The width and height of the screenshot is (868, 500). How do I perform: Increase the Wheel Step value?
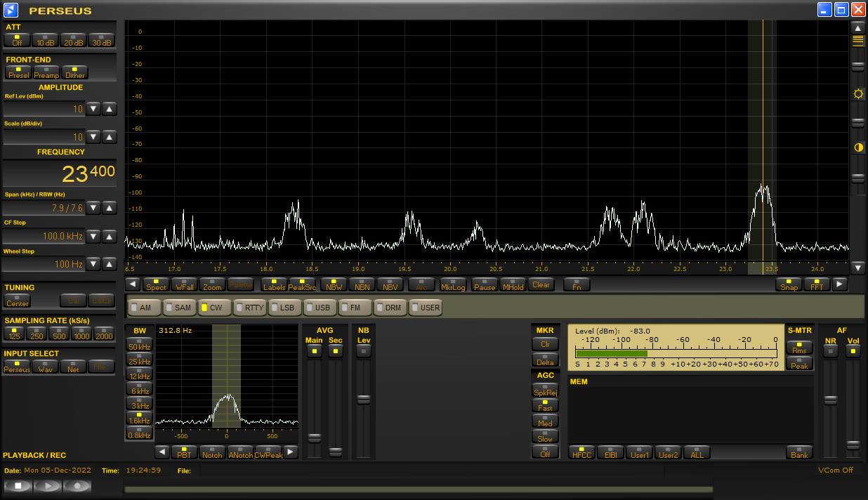pyautogui.click(x=110, y=264)
